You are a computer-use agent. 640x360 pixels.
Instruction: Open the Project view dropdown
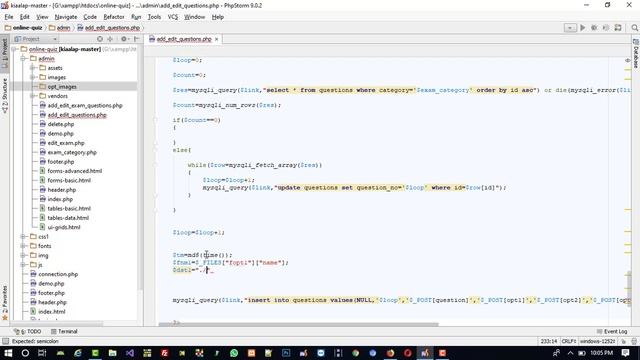click(x=36, y=39)
